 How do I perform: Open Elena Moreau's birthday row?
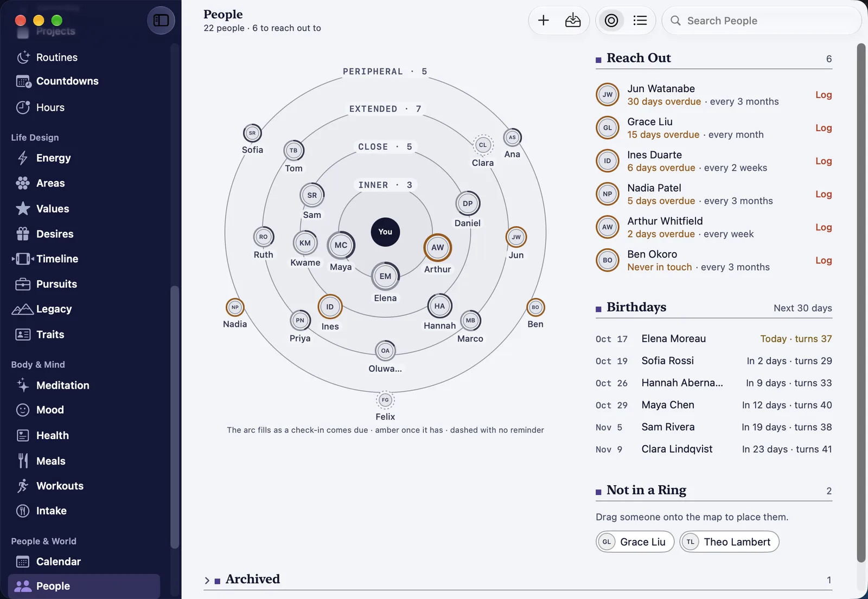714,339
